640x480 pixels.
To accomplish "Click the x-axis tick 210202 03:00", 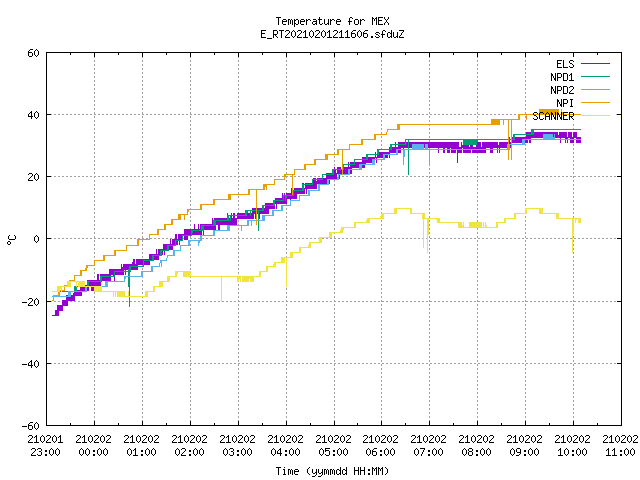I will [237, 446].
